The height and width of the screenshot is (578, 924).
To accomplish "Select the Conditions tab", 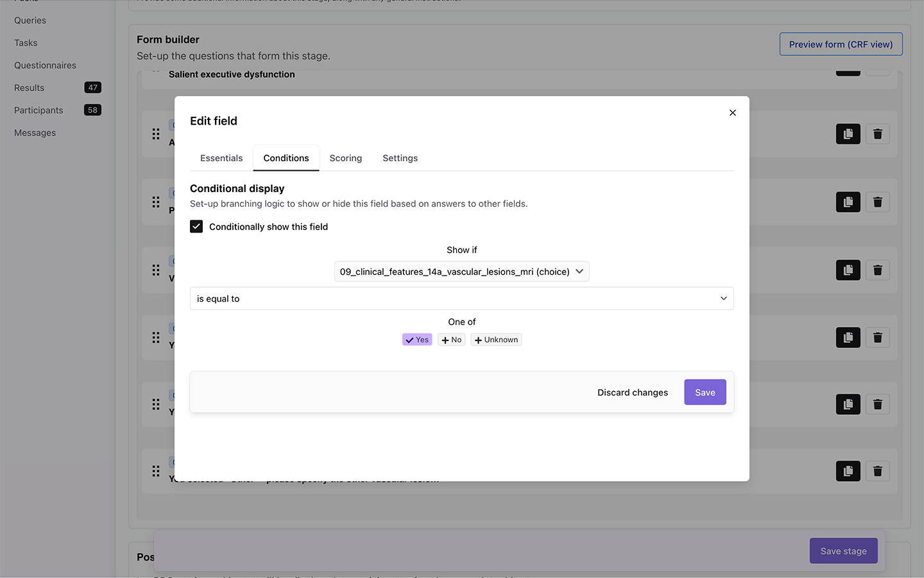I will 286,158.
